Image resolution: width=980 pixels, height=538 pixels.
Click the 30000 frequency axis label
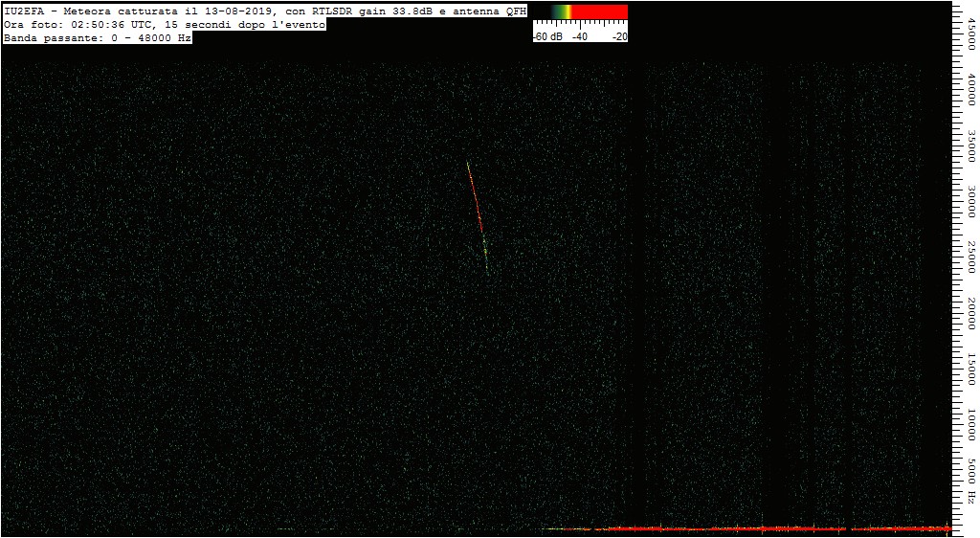pyautogui.click(x=970, y=201)
